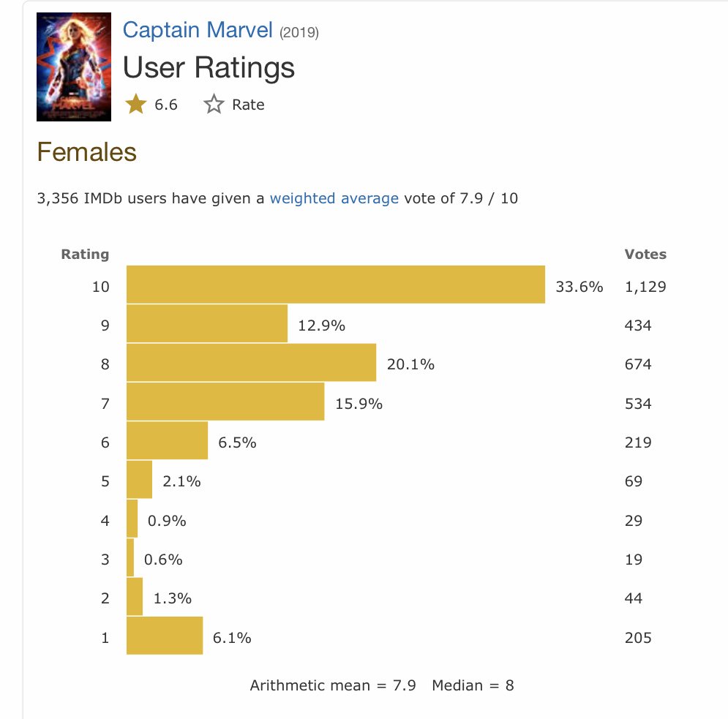
Task: Click the (2019) release year text
Action: pyautogui.click(x=299, y=32)
